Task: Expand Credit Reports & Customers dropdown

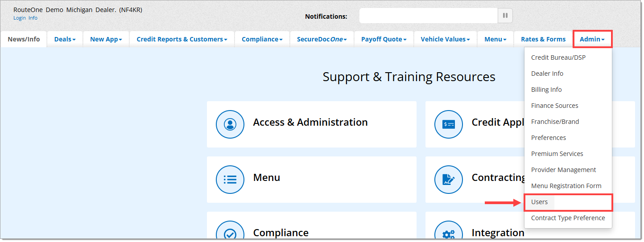Action: [x=182, y=39]
